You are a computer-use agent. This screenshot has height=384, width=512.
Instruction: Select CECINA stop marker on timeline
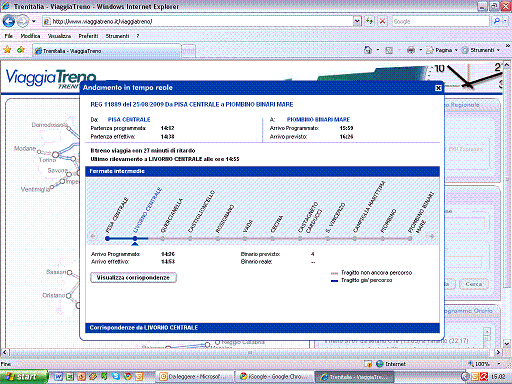tap(272, 238)
